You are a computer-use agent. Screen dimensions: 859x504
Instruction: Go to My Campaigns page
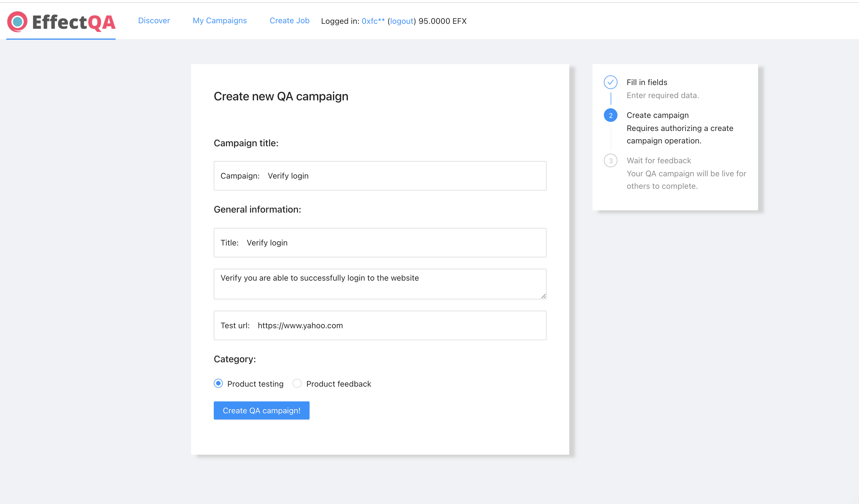(x=219, y=21)
